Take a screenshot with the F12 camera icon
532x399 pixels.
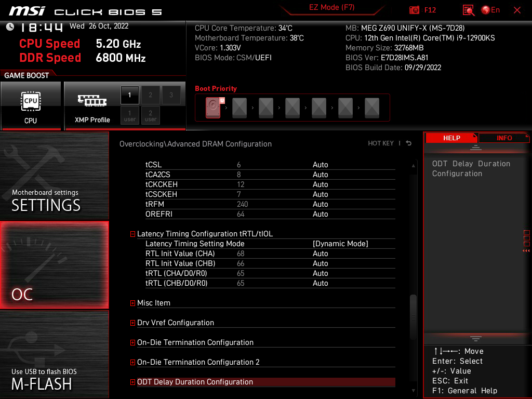coord(414,10)
